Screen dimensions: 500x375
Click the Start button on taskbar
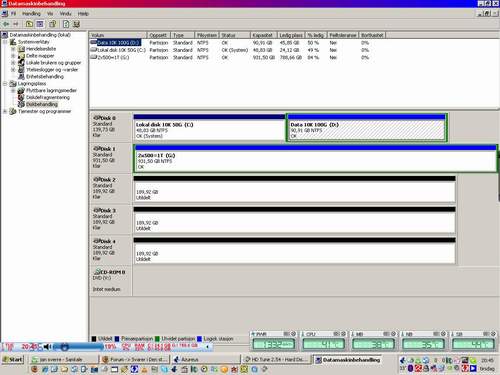coord(13,359)
